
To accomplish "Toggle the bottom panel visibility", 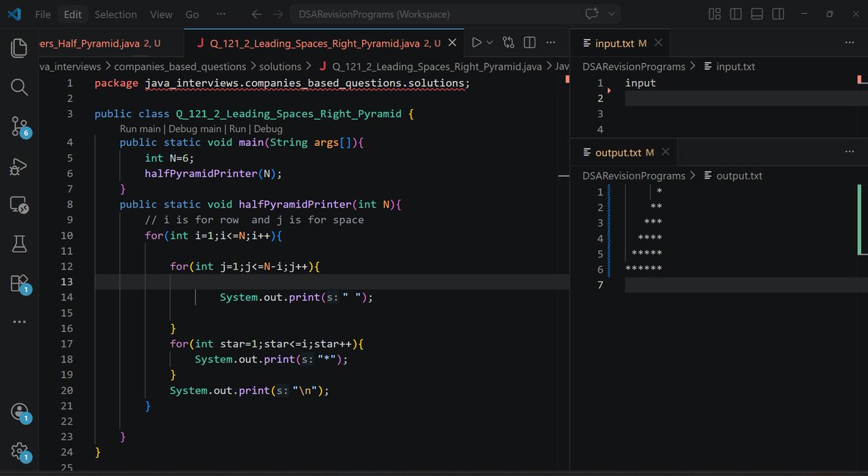I will [x=757, y=14].
